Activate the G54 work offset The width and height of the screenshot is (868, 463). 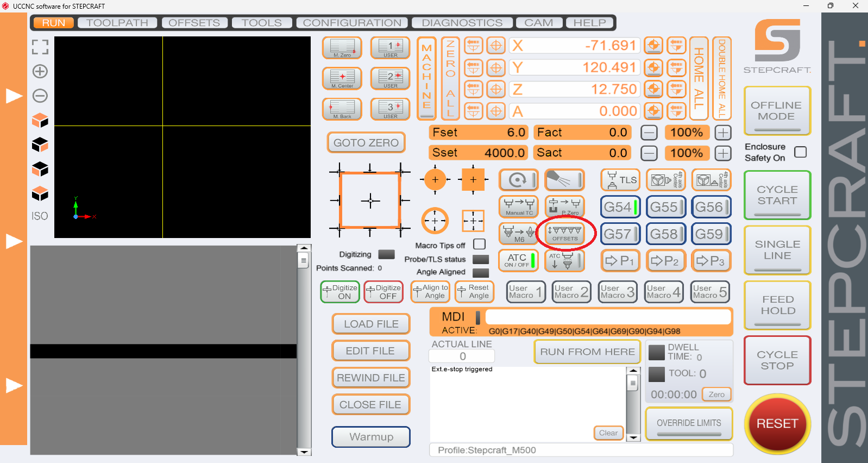620,207
